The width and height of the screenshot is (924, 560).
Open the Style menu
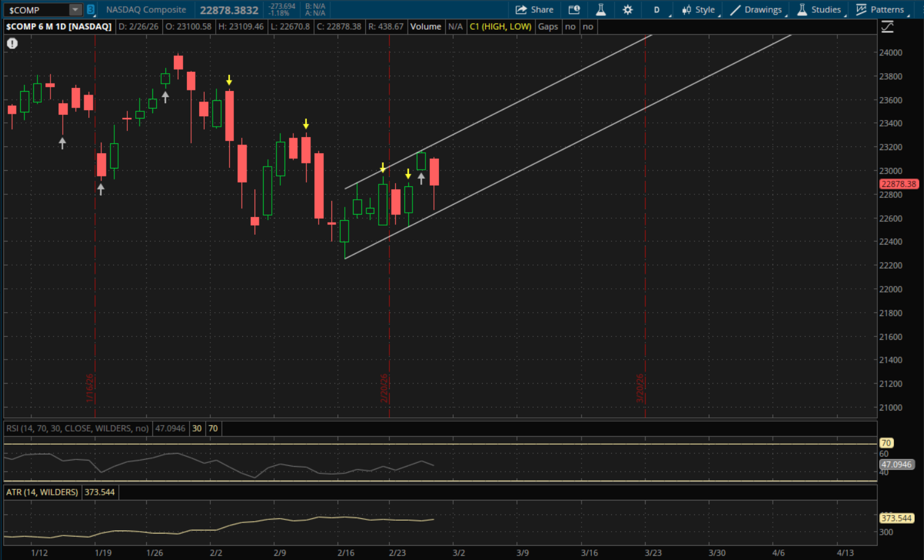698,10
